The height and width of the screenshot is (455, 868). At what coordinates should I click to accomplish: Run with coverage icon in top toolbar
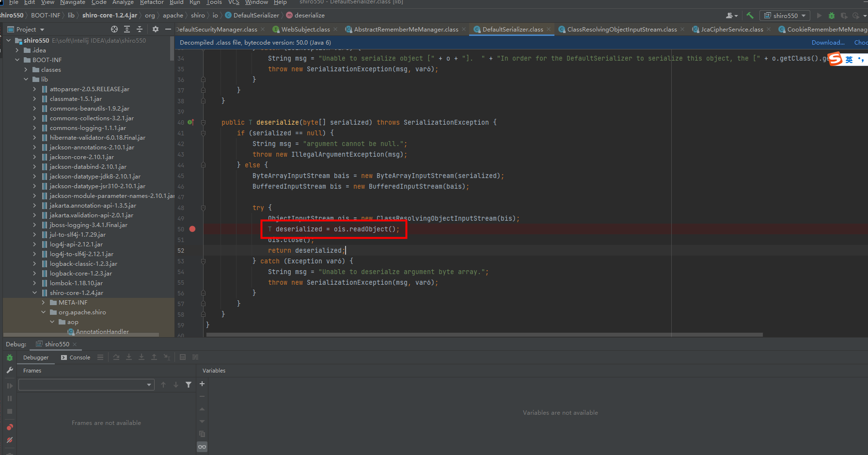tap(844, 16)
